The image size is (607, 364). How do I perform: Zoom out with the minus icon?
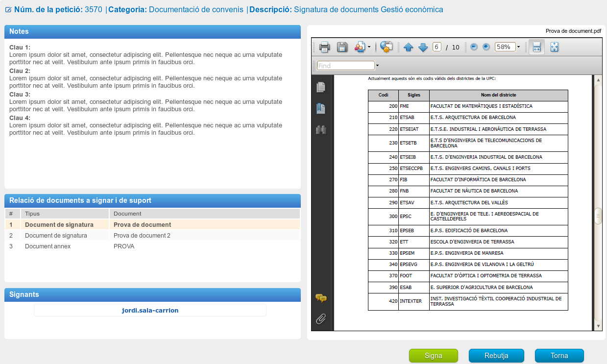[x=474, y=47]
